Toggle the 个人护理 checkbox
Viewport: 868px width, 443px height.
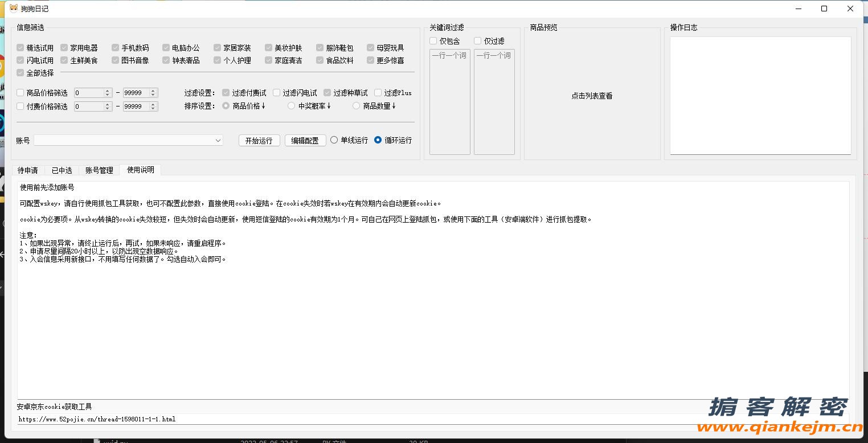coord(217,60)
